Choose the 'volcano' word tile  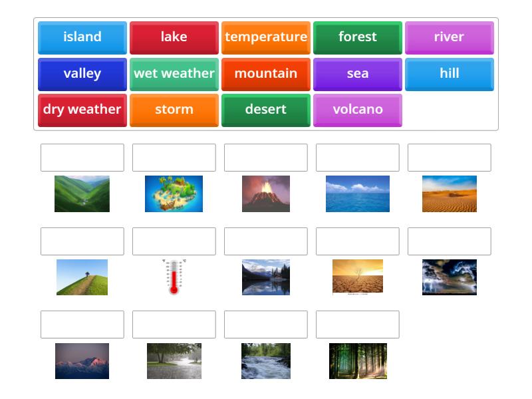tap(358, 110)
